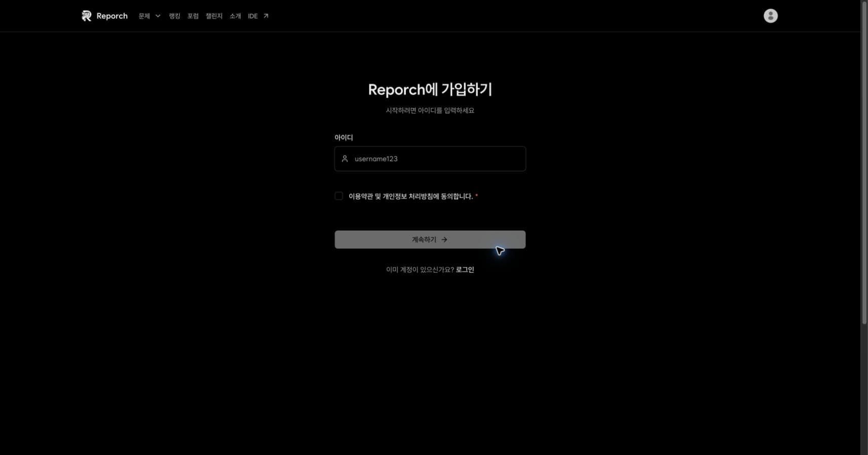Navigate to the 소개 page
This screenshot has height=455, width=868.
(235, 16)
